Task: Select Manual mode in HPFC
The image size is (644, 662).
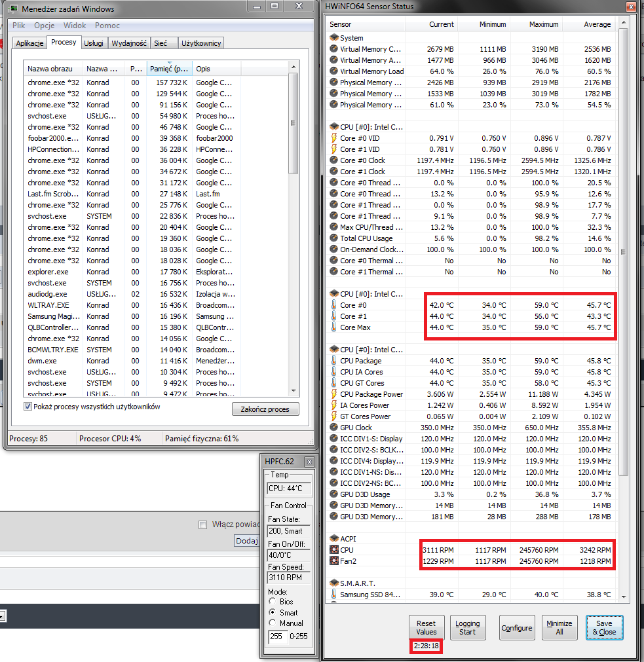Action: point(273,623)
